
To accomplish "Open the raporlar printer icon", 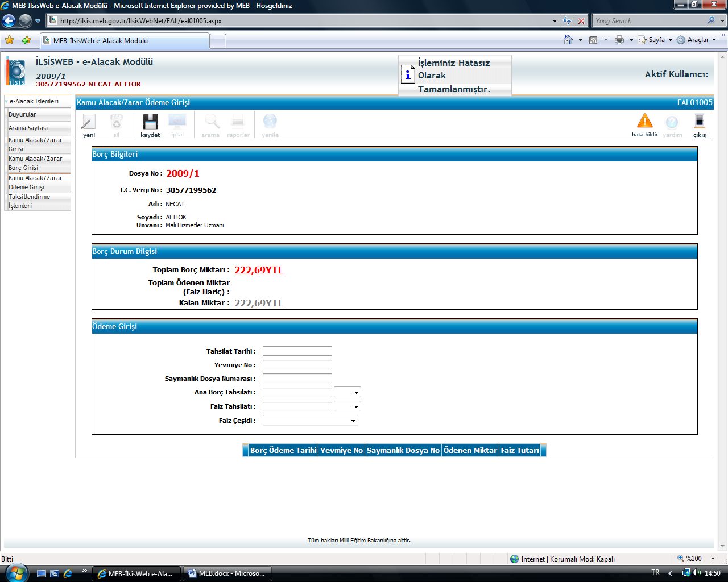I will click(238, 122).
